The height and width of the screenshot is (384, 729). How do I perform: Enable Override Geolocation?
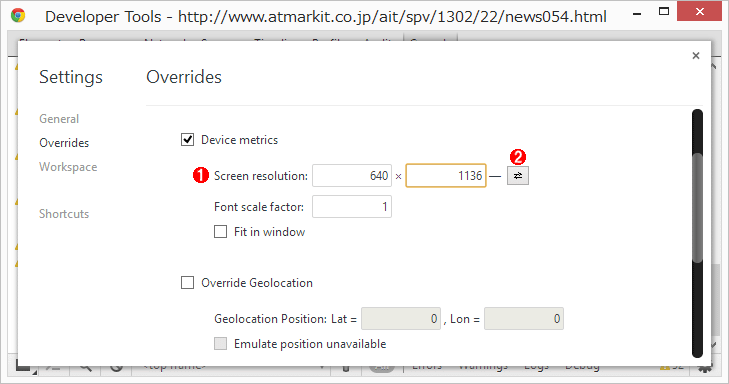pyautogui.click(x=187, y=282)
